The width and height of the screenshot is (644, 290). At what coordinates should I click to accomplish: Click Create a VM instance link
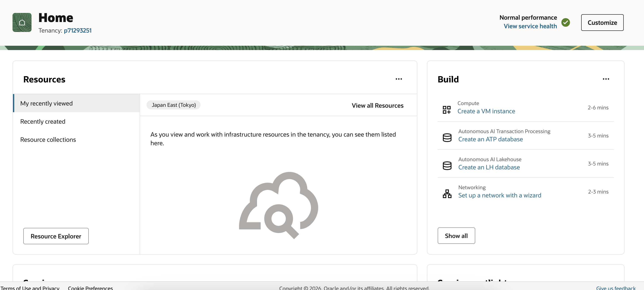point(486,111)
